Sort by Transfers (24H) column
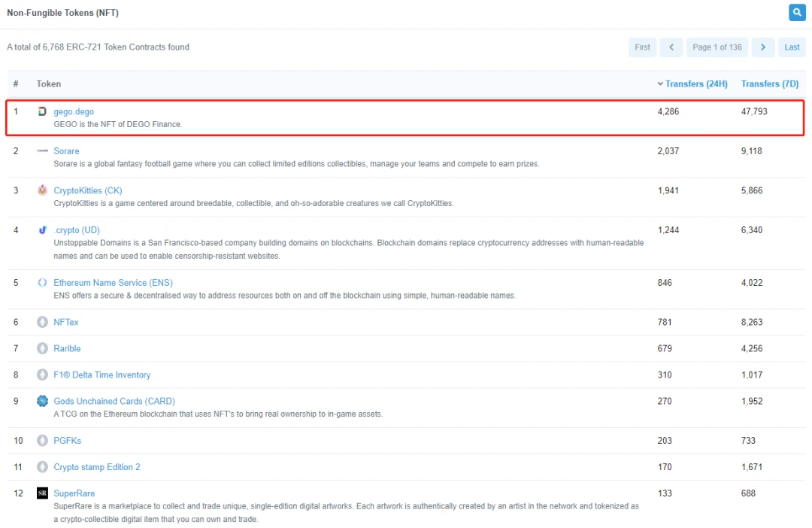This screenshot has height=528, width=812. [x=696, y=84]
